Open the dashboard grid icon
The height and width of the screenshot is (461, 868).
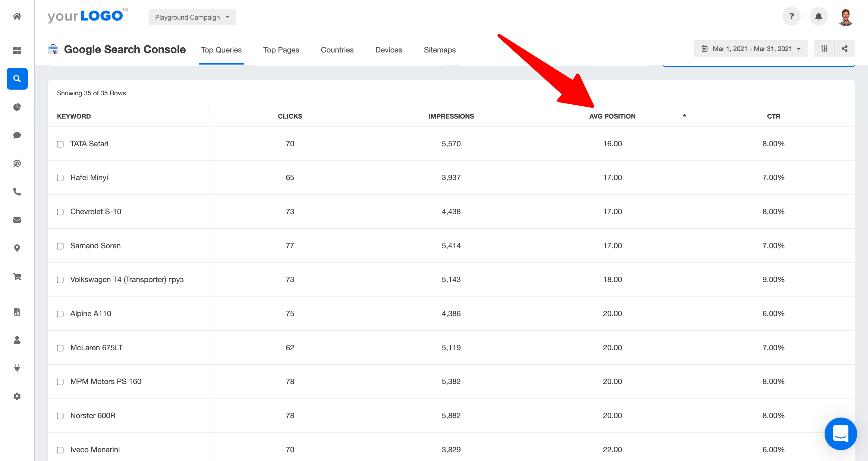pos(17,51)
